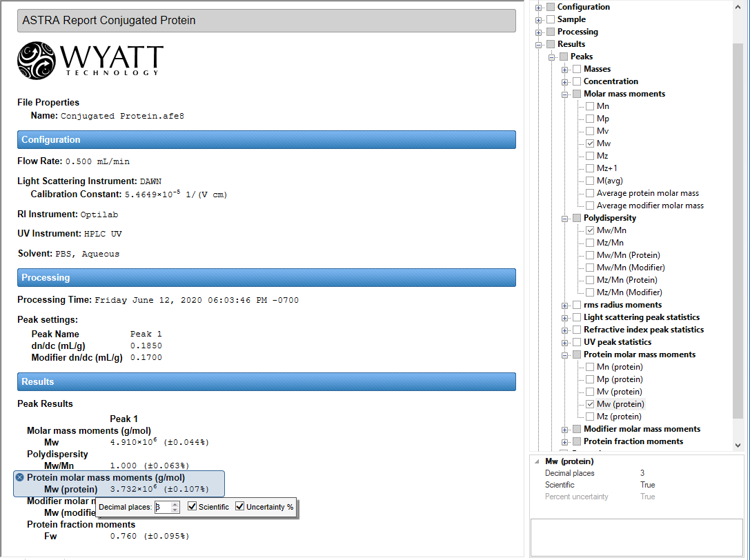
Task: Check the Mz (protein) checkbox
Action: (590, 417)
